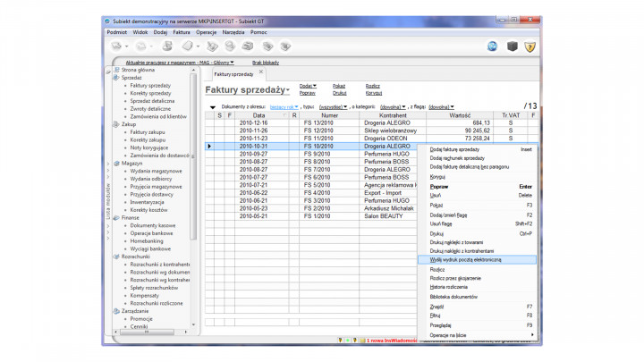Open the MAG - Główny warehouse dropdown

(x=216, y=63)
